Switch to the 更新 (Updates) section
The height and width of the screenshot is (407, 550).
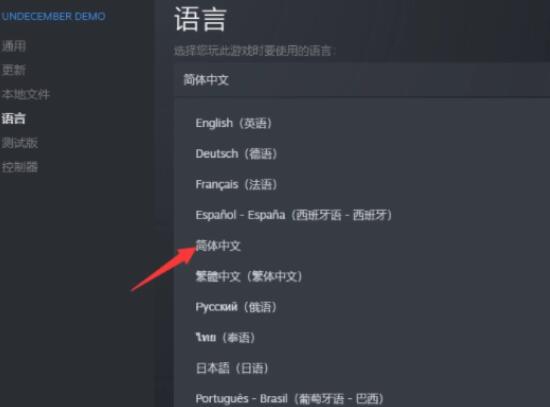coord(14,70)
